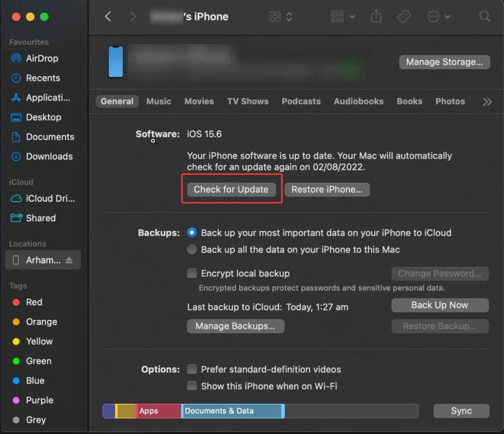Click the red close window button
This screenshot has height=434, width=504.
(x=16, y=17)
